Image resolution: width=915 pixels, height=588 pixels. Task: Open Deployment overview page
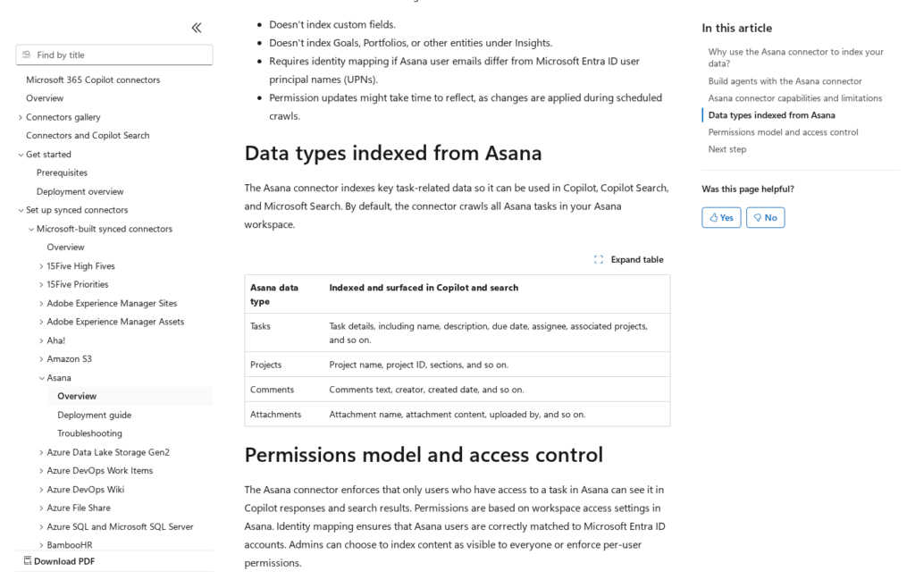80,191
